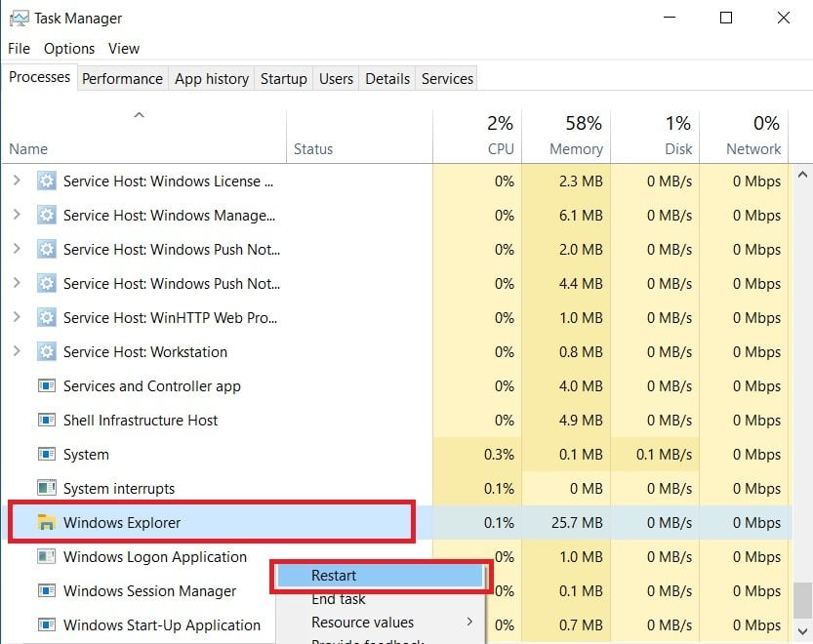The image size is (813, 644).
Task: Open the View menu
Action: [124, 49]
